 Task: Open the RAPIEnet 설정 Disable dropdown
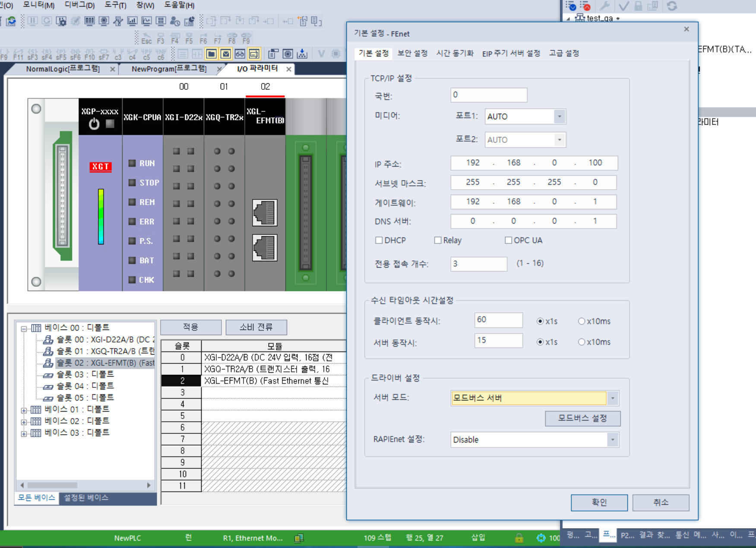pyautogui.click(x=612, y=440)
